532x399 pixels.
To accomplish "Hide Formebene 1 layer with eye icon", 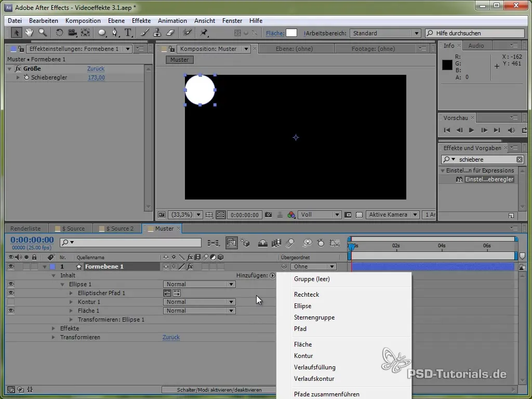I will tap(11, 267).
